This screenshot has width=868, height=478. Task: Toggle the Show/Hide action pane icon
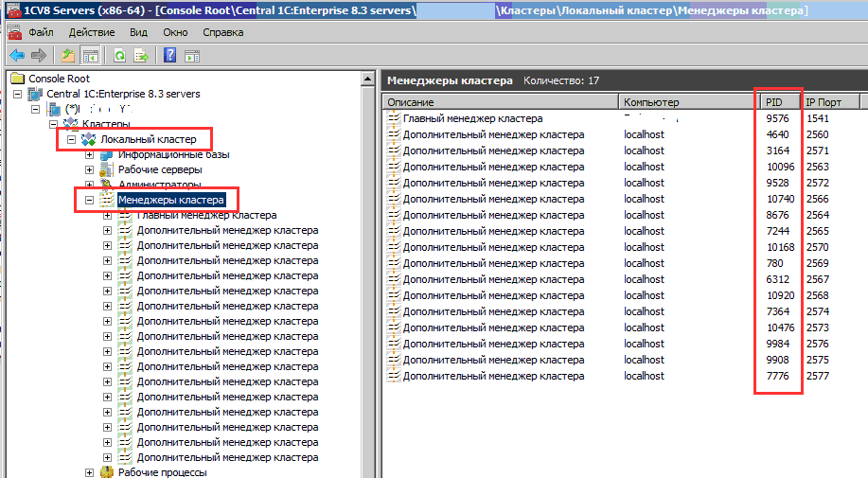pyautogui.click(x=192, y=55)
